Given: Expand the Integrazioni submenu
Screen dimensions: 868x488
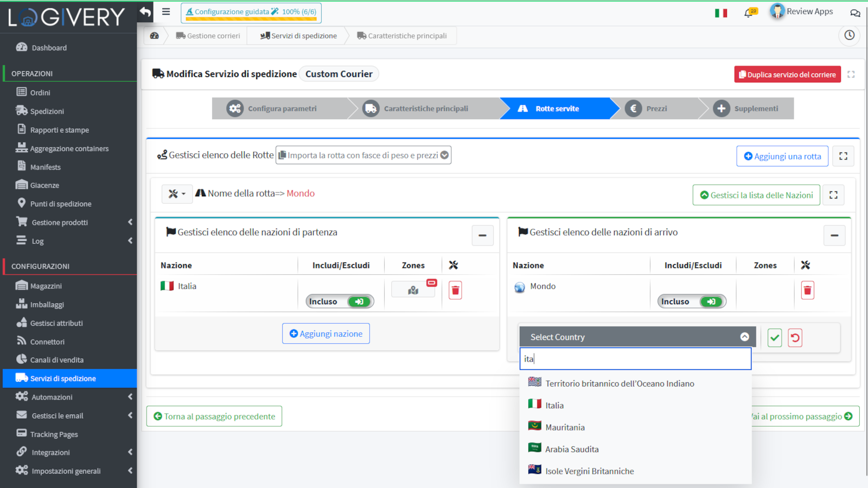Looking at the screenshot, I should click(130, 452).
